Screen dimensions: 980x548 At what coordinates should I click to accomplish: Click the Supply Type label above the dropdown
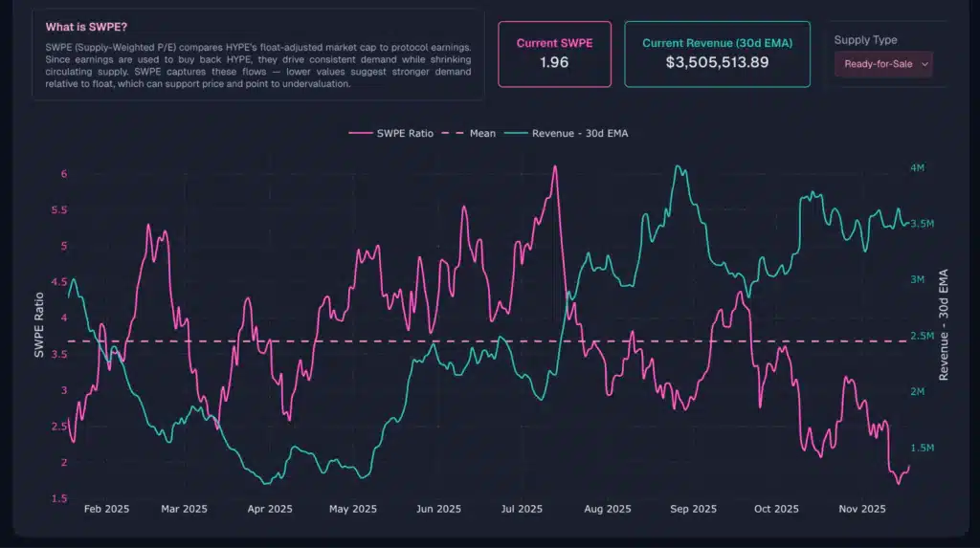[865, 40]
